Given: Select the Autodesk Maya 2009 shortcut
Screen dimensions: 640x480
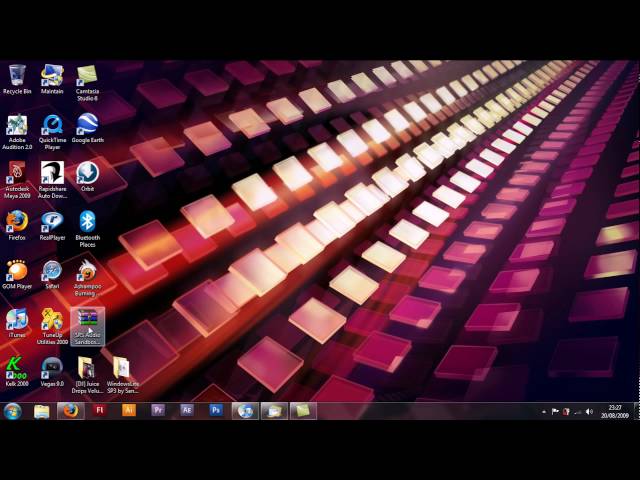Looking at the screenshot, I should coord(17,180).
